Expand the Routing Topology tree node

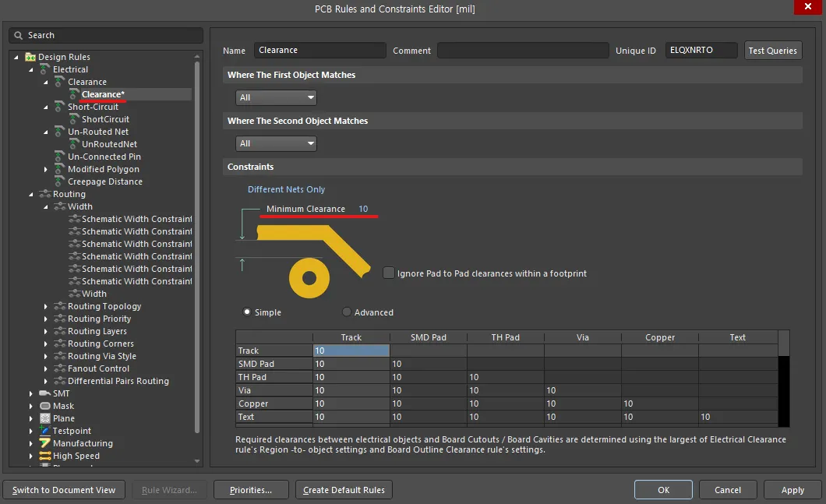(x=47, y=306)
